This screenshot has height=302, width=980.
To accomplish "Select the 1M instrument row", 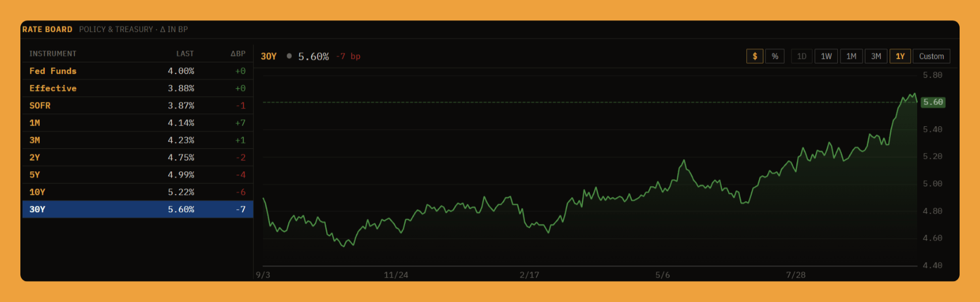I will [x=138, y=123].
